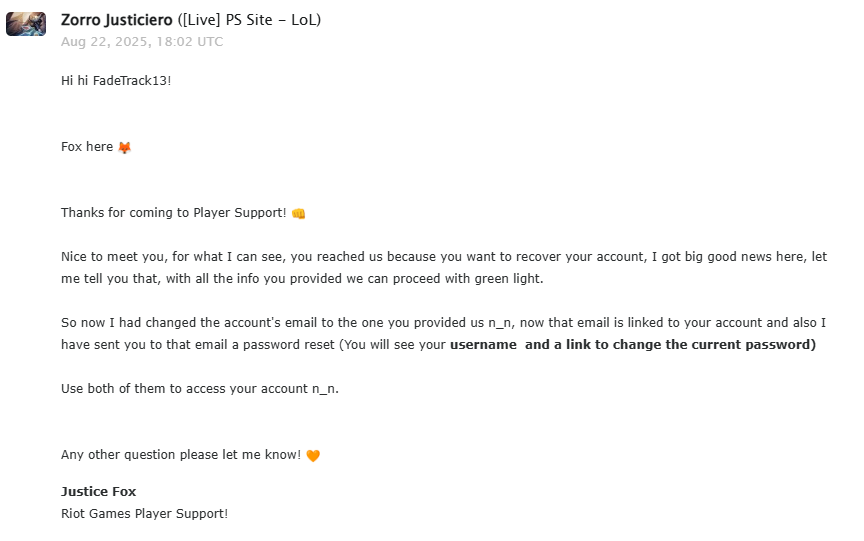Click the 'Hi hi FadeTrack13!' greeting line
The height and width of the screenshot is (541, 864).
coord(116,80)
